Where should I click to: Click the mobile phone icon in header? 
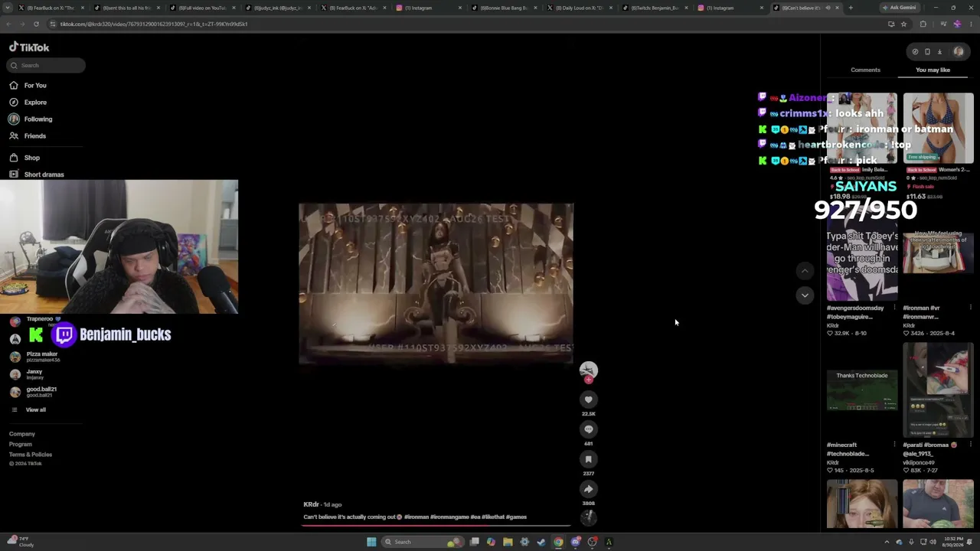pyautogui.click(x=927, y=52)
